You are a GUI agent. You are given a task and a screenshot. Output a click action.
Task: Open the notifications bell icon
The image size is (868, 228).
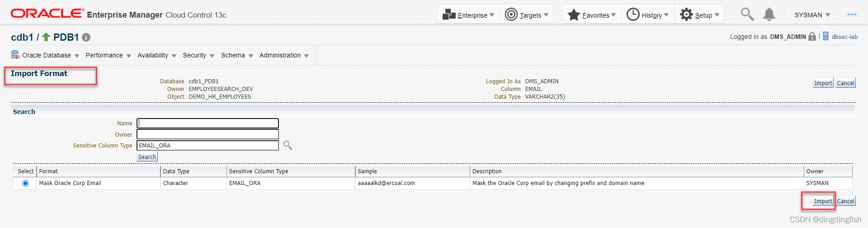[769, 14]
